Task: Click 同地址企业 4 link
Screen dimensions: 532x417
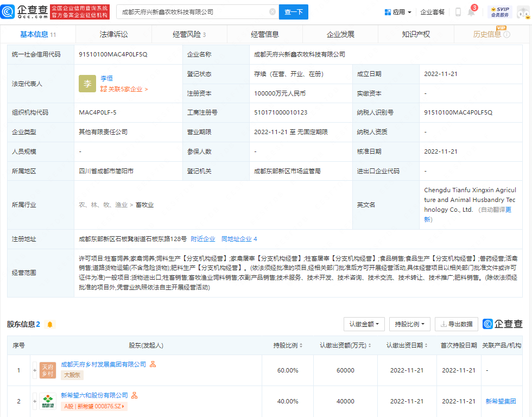Action: 239,239
